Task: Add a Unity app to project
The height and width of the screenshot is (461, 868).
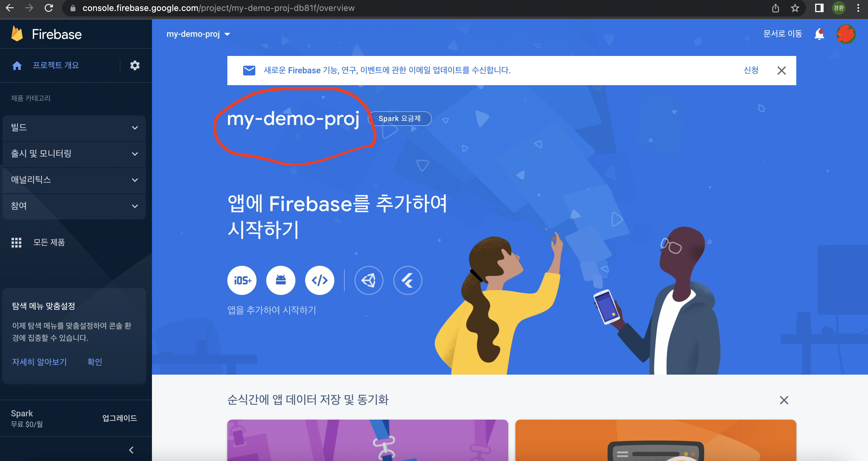Action: (369, 280)
